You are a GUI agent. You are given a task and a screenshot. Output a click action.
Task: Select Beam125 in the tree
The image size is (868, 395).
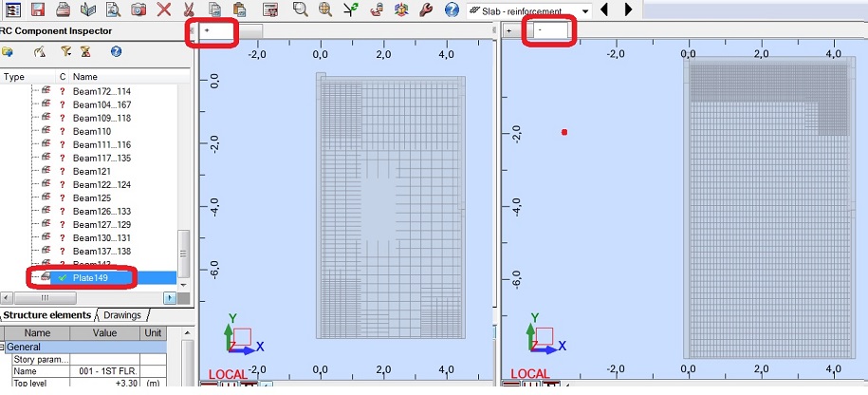pyautogui.click(x=92, y=197)
